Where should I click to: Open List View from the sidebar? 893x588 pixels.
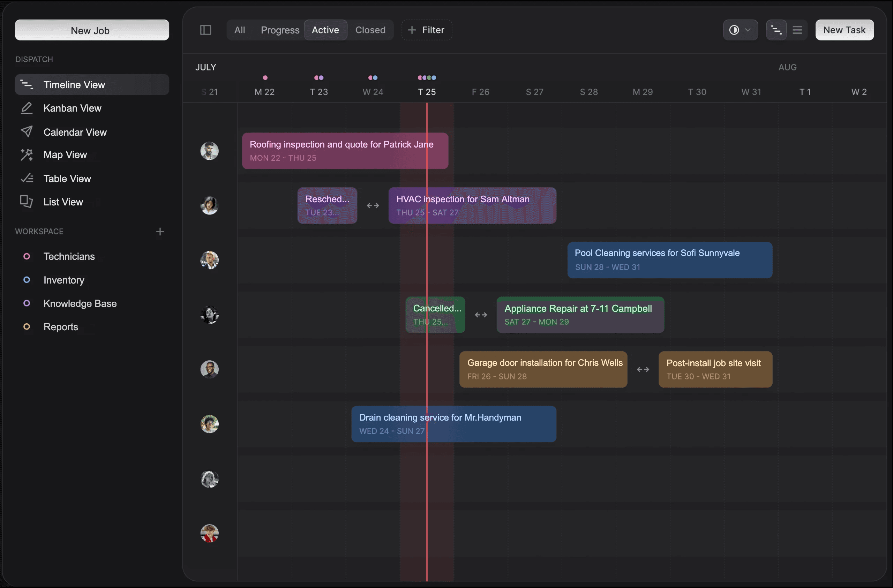coord(63,202)
